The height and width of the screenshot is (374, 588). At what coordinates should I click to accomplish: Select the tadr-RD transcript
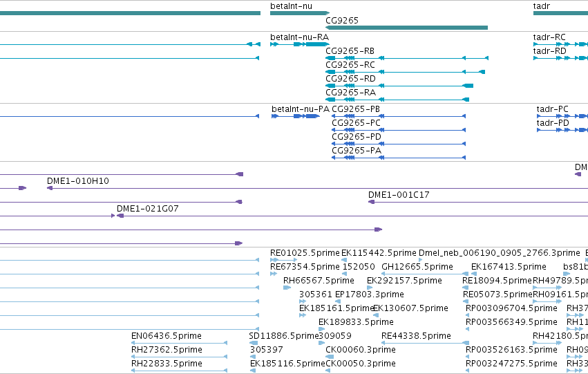pos(560,58)
